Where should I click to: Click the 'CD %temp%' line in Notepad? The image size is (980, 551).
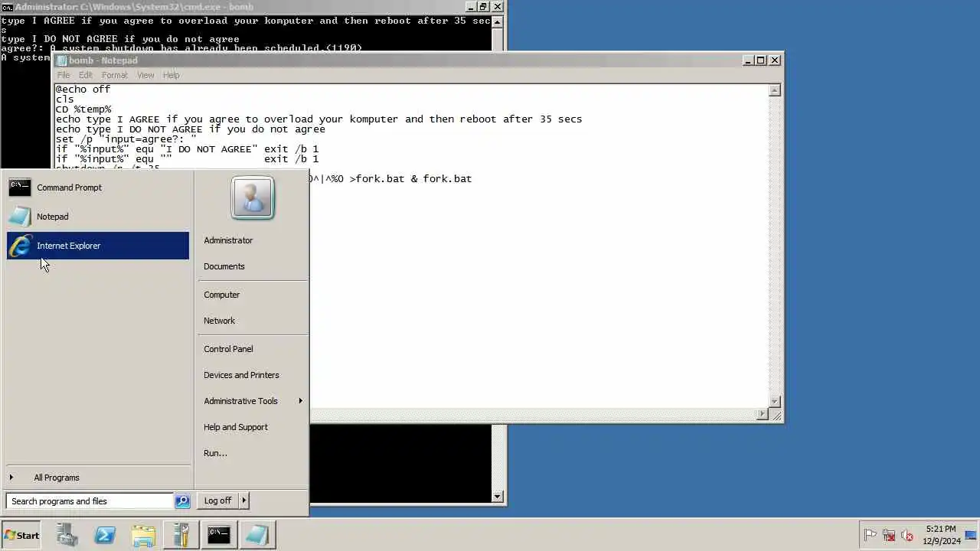[83, 109]
